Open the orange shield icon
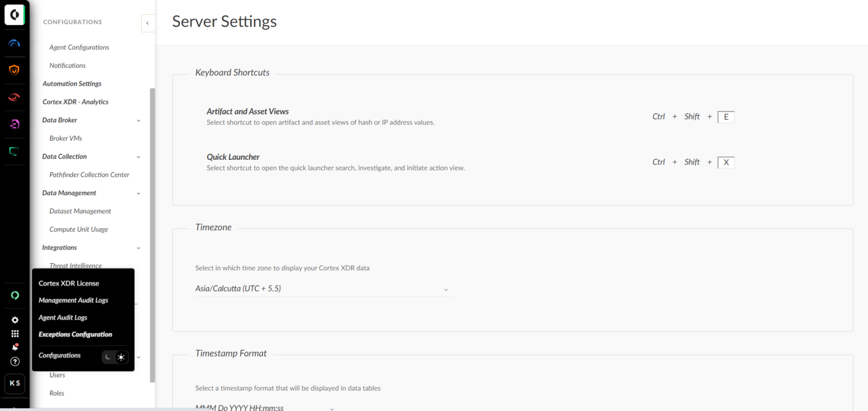The image size is (868, 411). coord(15,70)
